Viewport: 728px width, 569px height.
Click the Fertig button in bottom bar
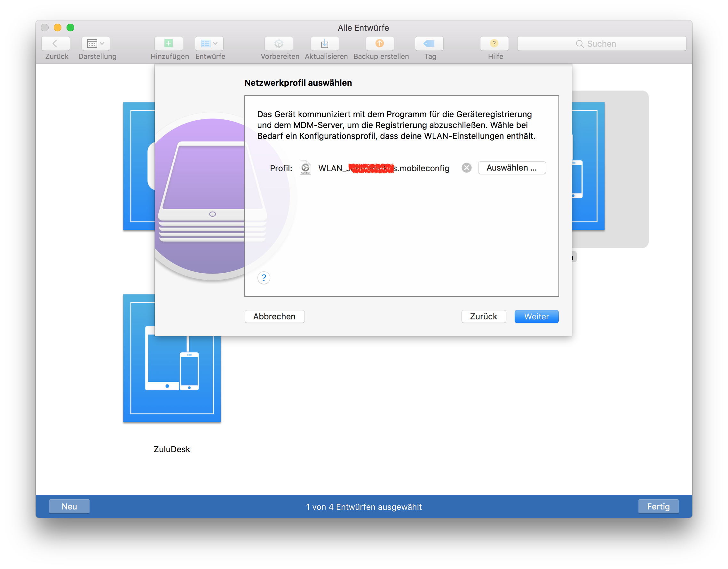658,506
